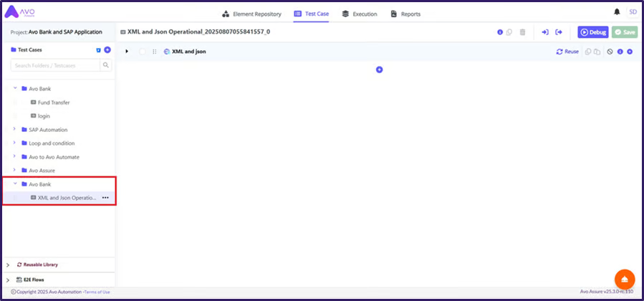Open three-dot menu on XML and Json testcase
The width and height of the screenshot is (644, 301).
click(x=105, y=198)
